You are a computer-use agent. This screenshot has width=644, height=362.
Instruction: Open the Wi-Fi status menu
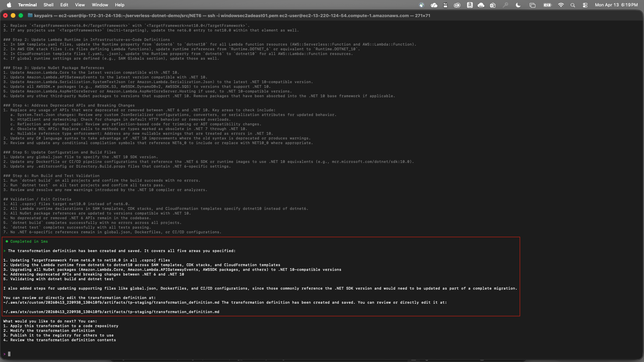[561, 5]
